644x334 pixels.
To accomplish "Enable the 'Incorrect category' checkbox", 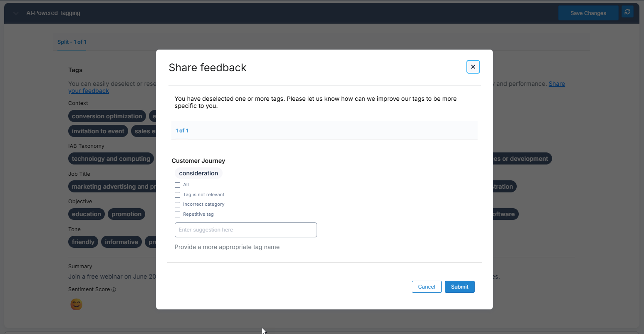I will (177, 204).
